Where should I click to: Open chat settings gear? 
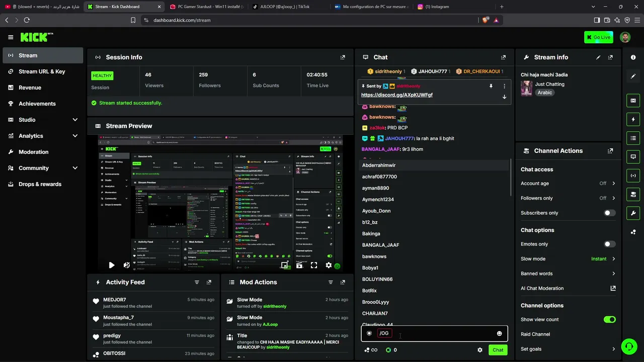click(479, 350)
